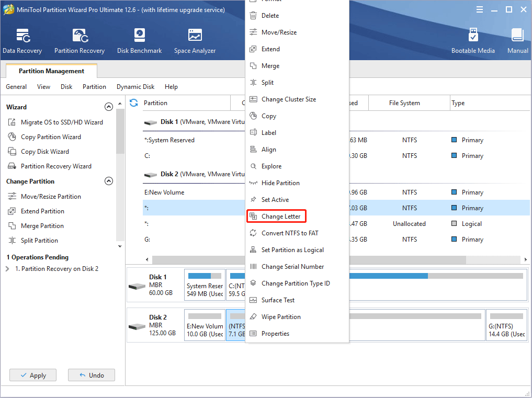Sort by File System column header

409,103
